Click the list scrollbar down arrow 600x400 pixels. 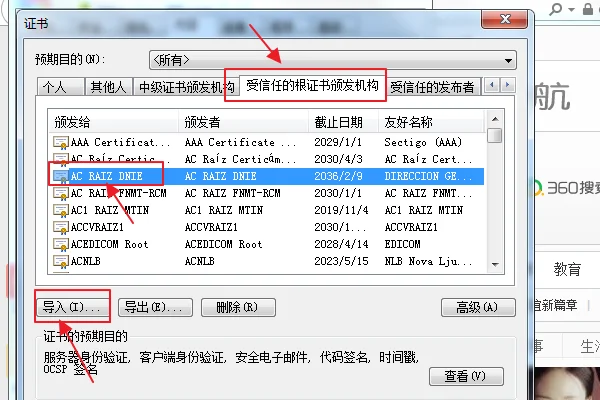495,264
